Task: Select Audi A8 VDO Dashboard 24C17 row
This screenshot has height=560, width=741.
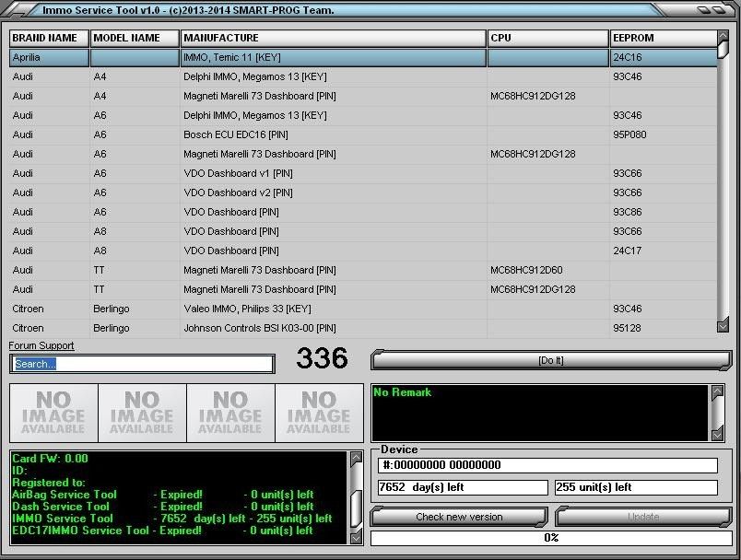Action: pyautogui.click(x=363, y=251)
